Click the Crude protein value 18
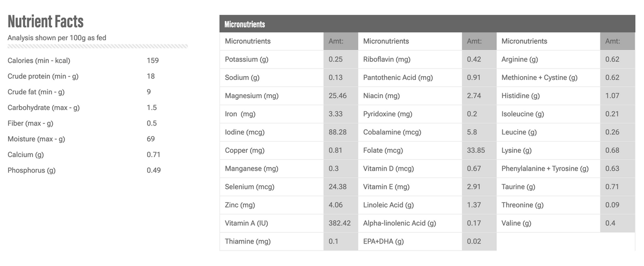The height and width of the screenshot is (266, 644). click(151, 76)
